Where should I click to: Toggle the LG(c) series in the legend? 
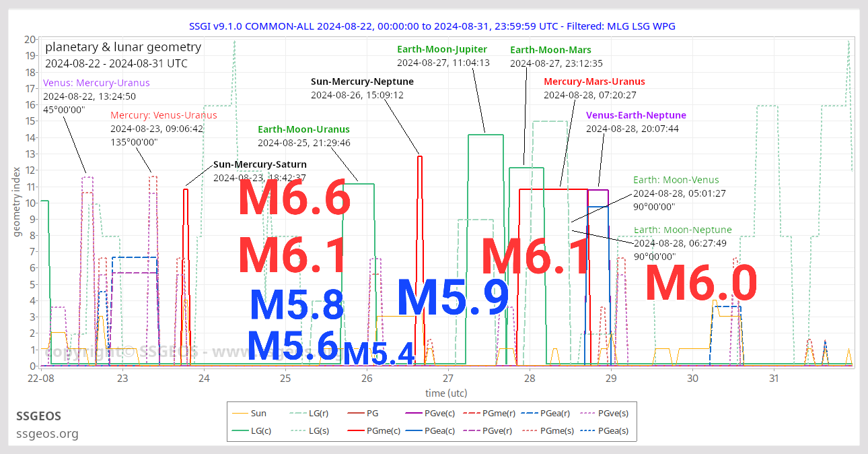tap(260, 430)
